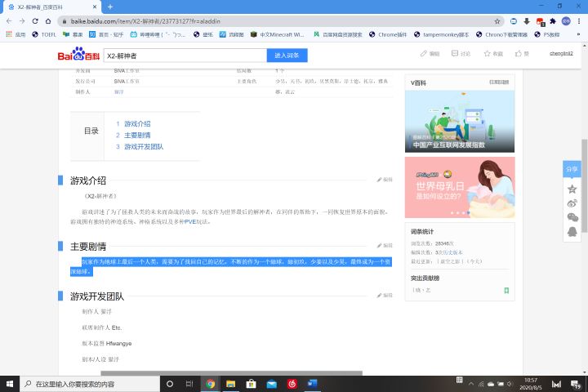Edit the 游戏开发团队 section
The height and width of the screenshot is (392, 588).
[385, 295]
